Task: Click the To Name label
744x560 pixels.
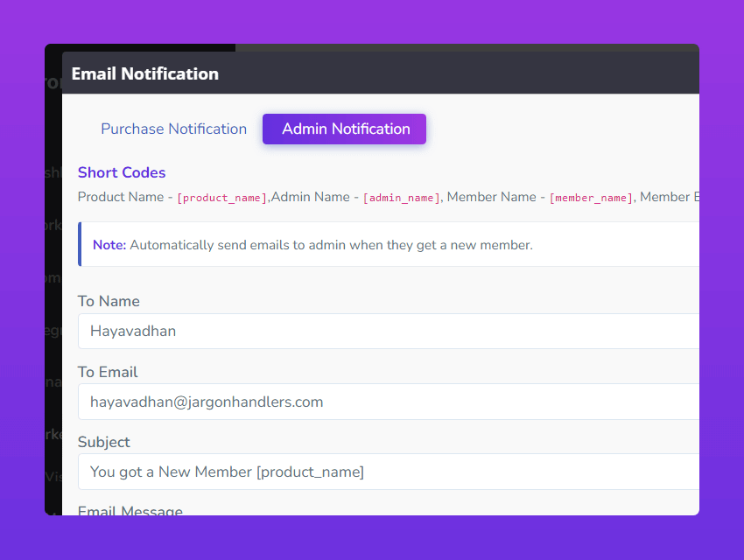Action: 109,301
